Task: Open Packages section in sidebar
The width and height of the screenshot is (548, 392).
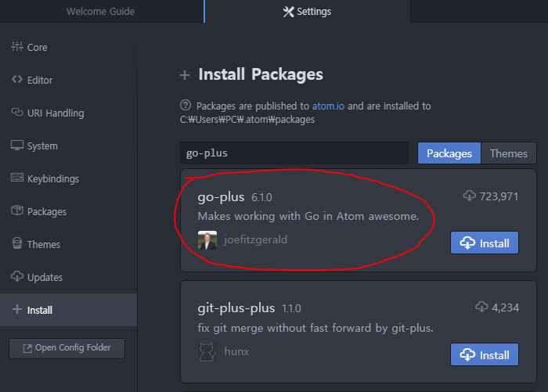Action: point(69,211)
